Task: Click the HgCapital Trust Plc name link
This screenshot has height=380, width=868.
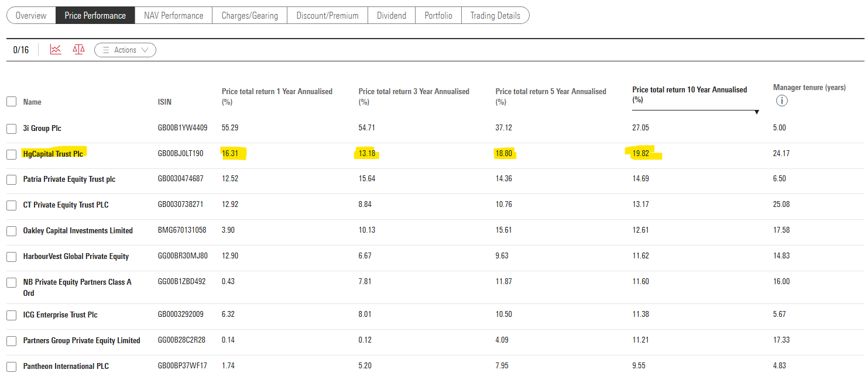Action: click(x=53, y=154)
